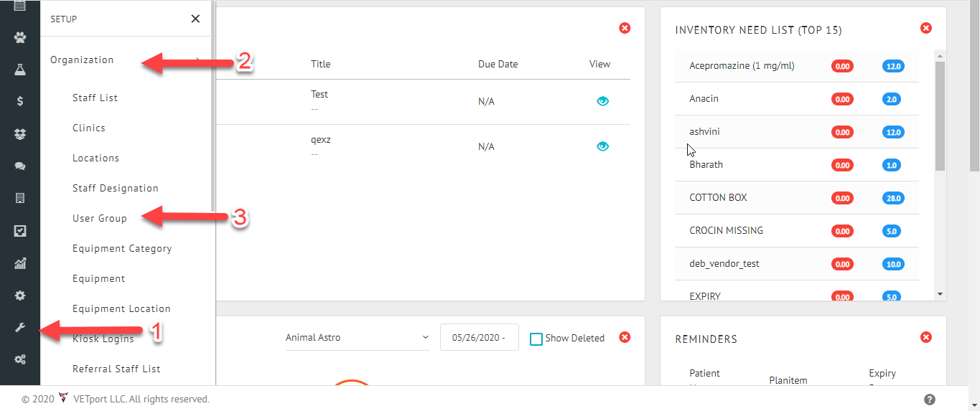Open Equipment Category in setup menu
Image resolution: width=980 pixels, height=411 pixels.
point(122,248)
